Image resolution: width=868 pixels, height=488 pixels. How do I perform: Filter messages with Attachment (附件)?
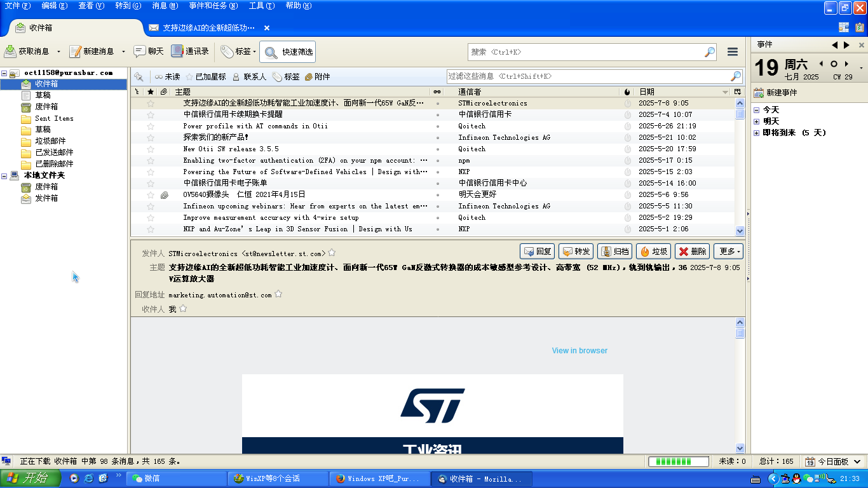pos(317,77)
